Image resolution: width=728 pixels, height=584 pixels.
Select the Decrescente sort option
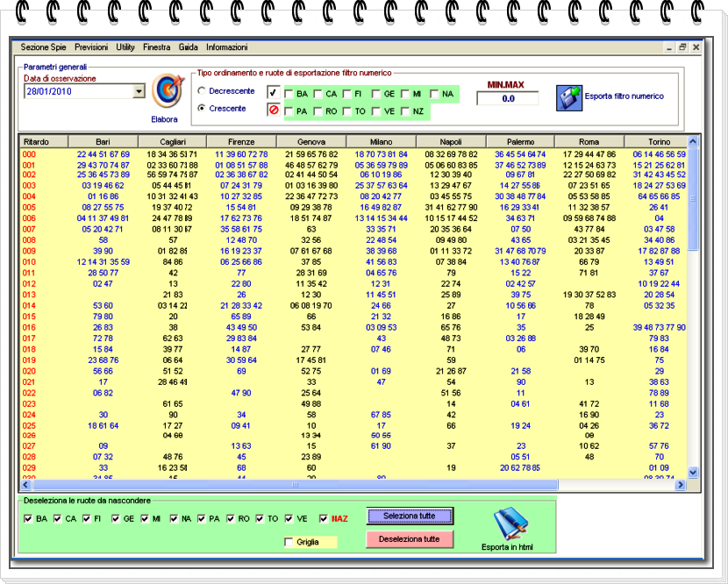(203, 91)
